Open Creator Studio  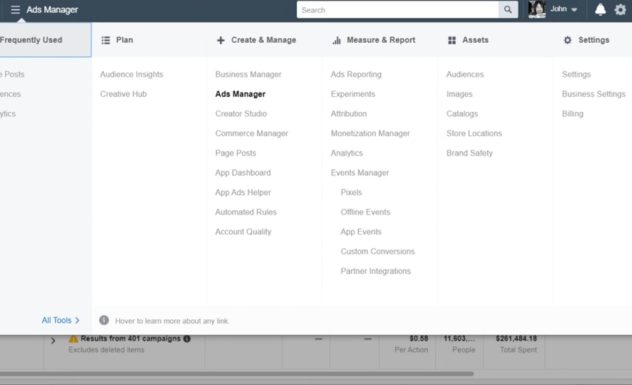(241, 114)
